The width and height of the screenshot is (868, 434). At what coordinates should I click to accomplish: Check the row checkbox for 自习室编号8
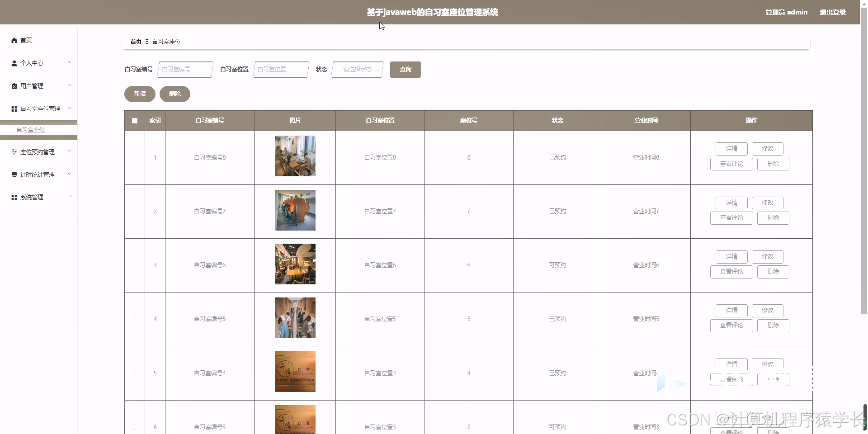coord(135,158)
